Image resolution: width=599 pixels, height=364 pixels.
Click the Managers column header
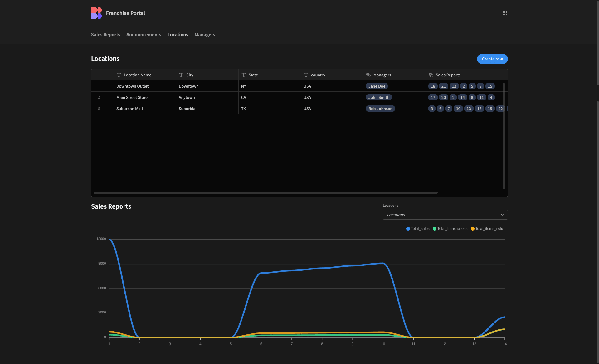[394, 75]
